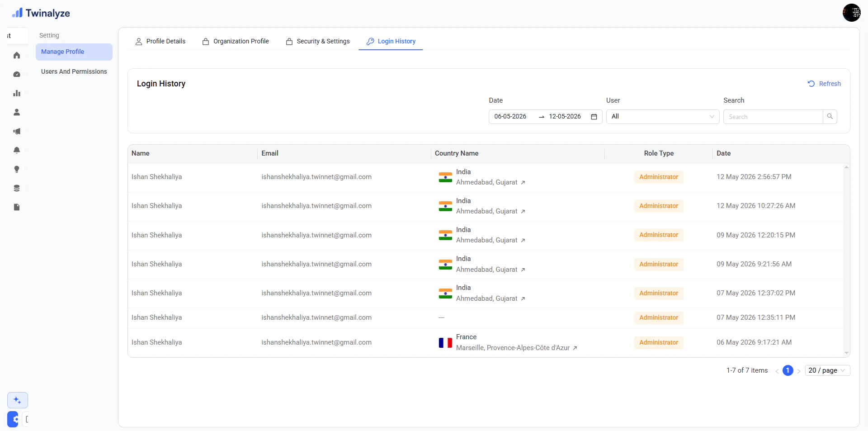
Task: Open the bar chart analytics sidebar icon
Action: point(17,93)
